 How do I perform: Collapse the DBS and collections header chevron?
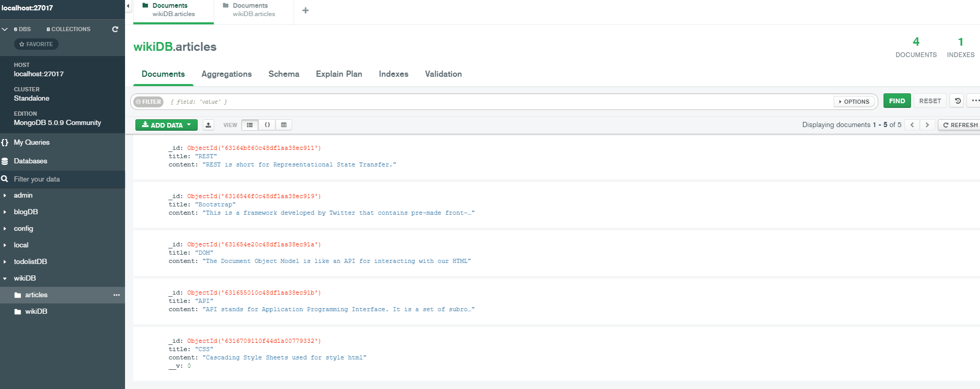click(5, 29)
